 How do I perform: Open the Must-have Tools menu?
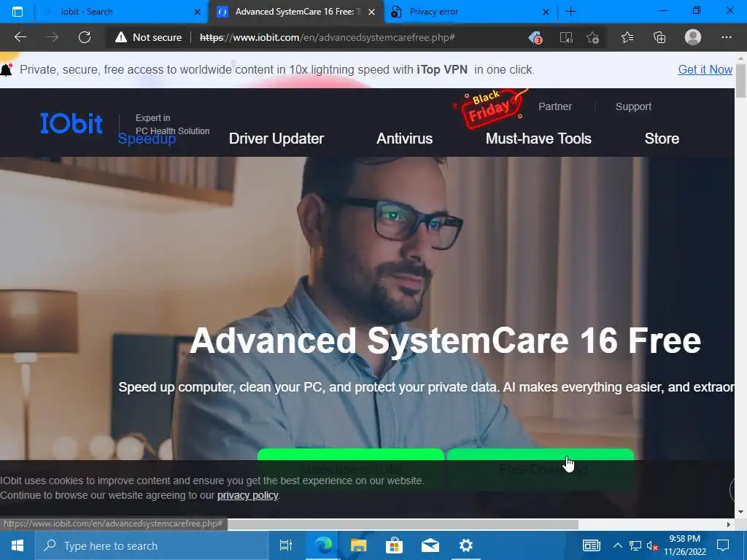(x=538, y=139)
